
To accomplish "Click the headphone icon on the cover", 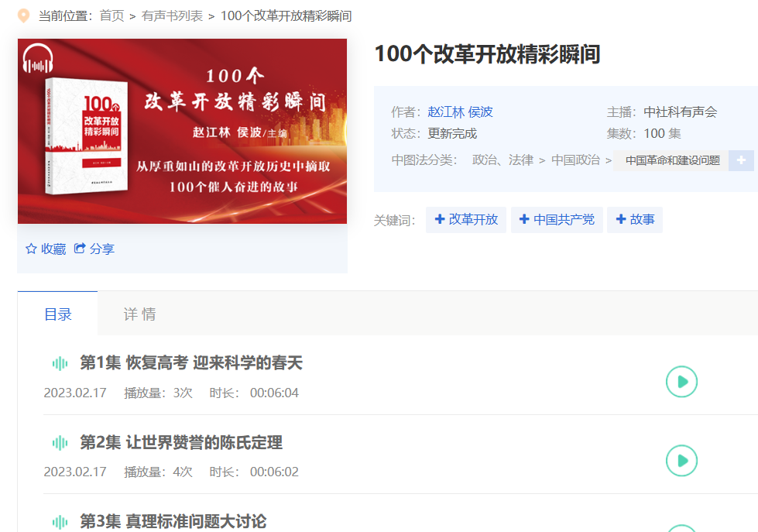I will (x=38, y=59).
